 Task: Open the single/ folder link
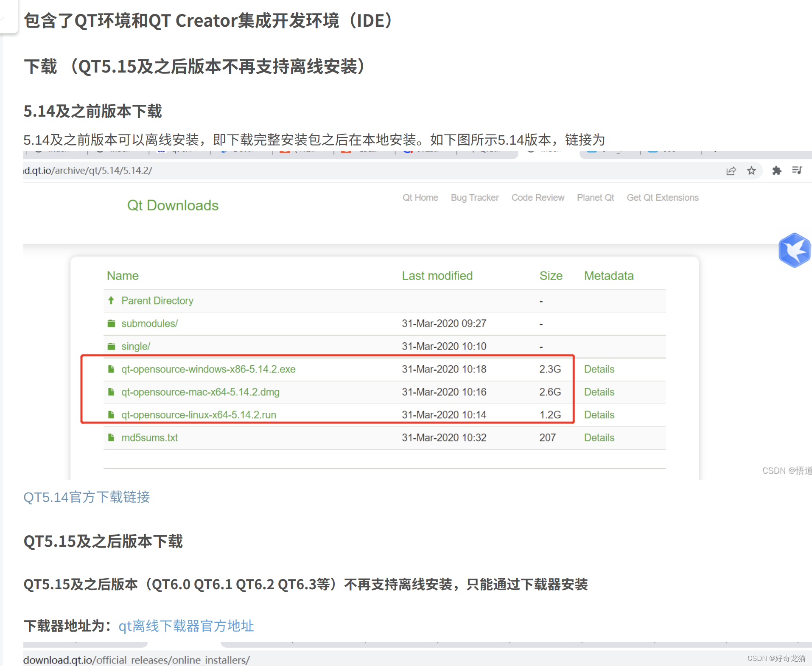136,347
